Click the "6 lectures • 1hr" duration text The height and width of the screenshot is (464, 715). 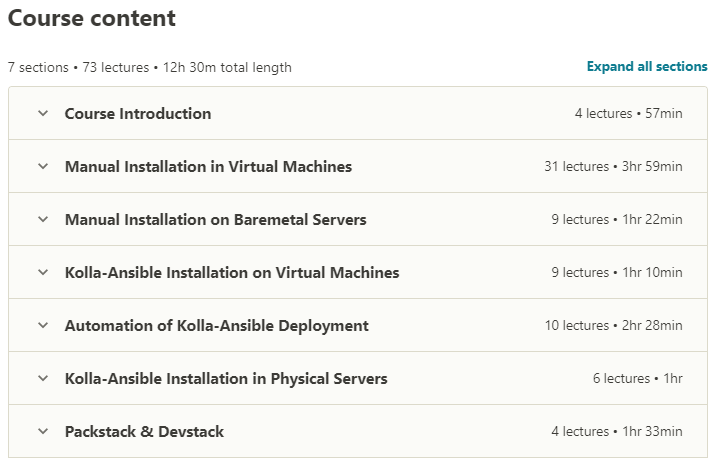tap(637, 379)
